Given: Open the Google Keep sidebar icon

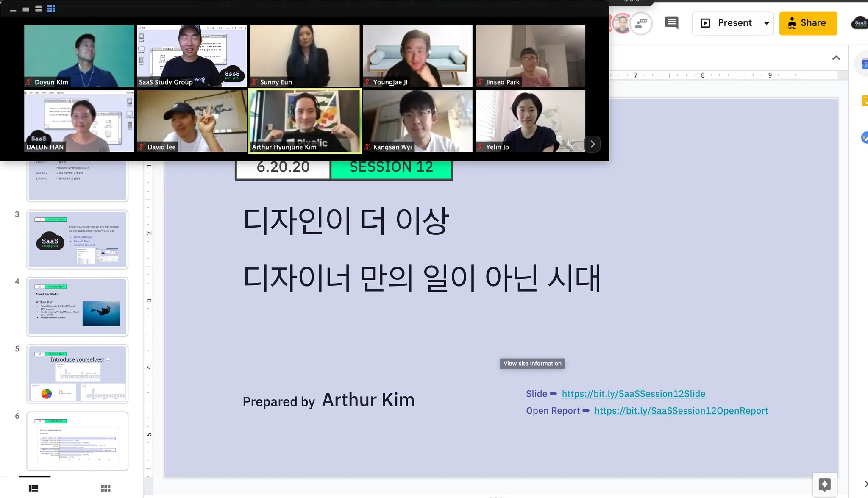Looking at the screenshot, I should click(x=865, y=100).
